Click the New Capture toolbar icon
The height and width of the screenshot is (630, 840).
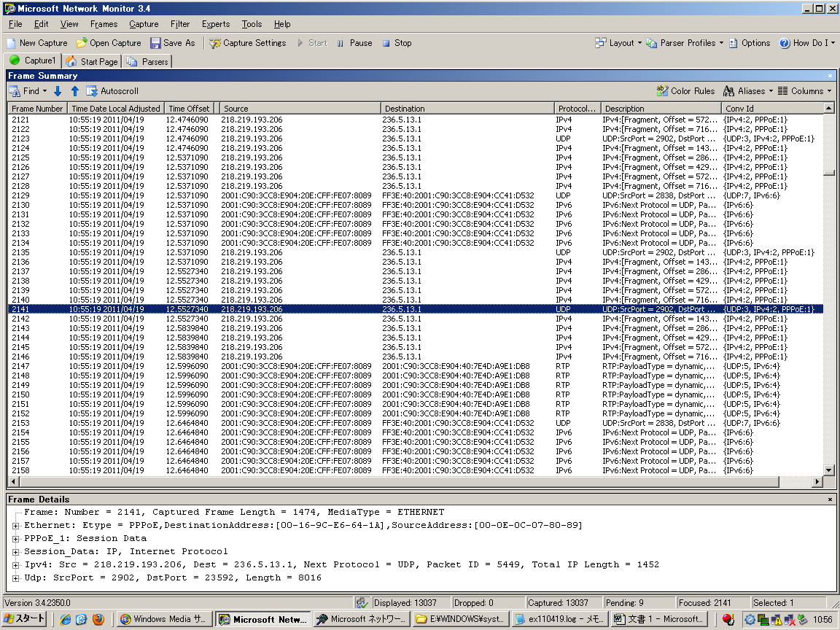pyautogui.click(x=11, y=44)
